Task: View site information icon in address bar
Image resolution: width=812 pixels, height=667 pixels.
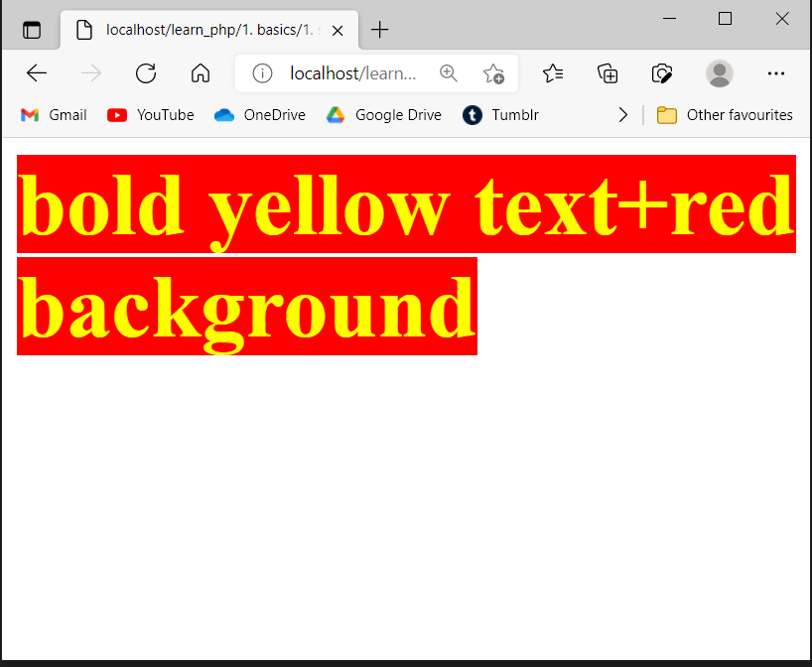Action: [x=262, y=72]
